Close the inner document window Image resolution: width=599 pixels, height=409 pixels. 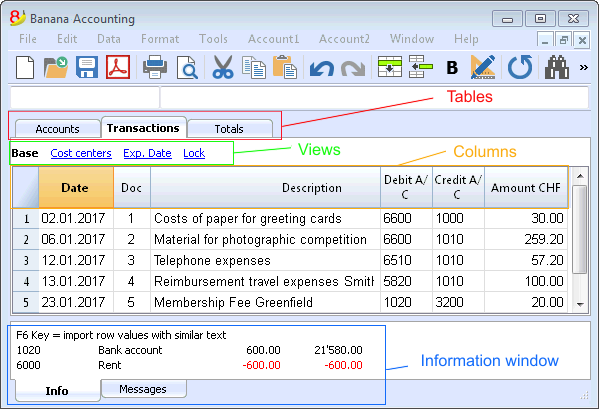coord(582,40)
